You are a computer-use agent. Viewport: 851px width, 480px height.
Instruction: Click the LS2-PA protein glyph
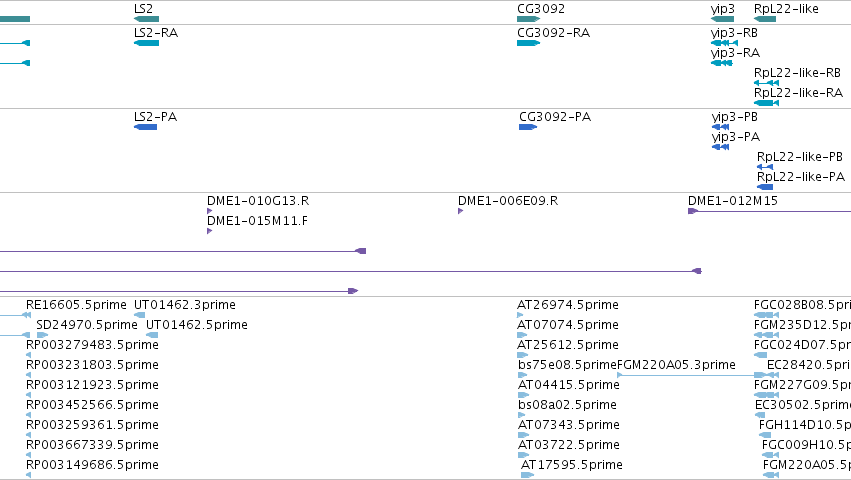145,127
